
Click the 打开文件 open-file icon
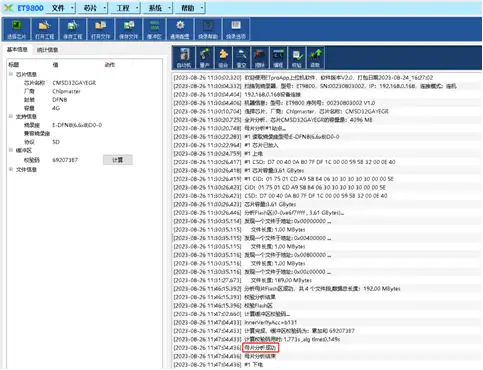click(100, 29)
